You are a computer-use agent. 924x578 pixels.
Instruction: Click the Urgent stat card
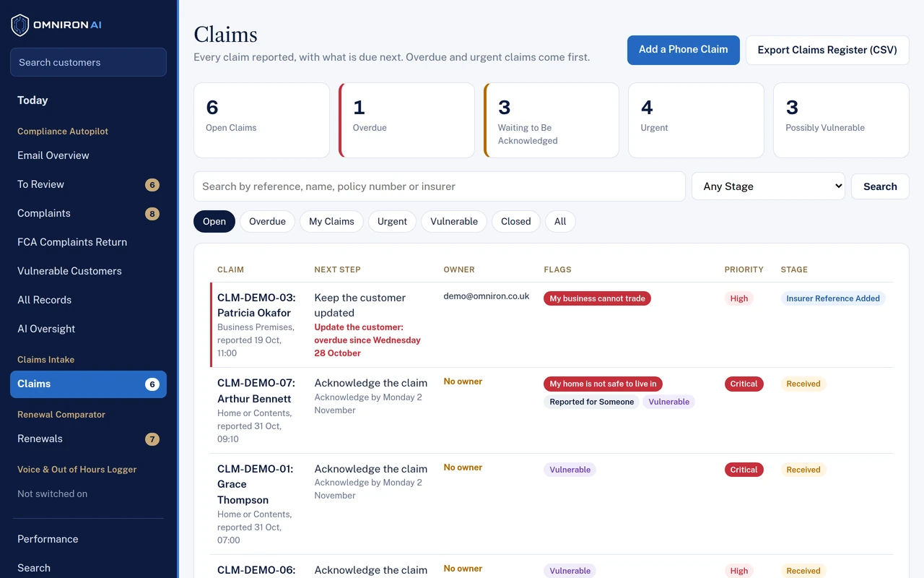click(696, 120)
